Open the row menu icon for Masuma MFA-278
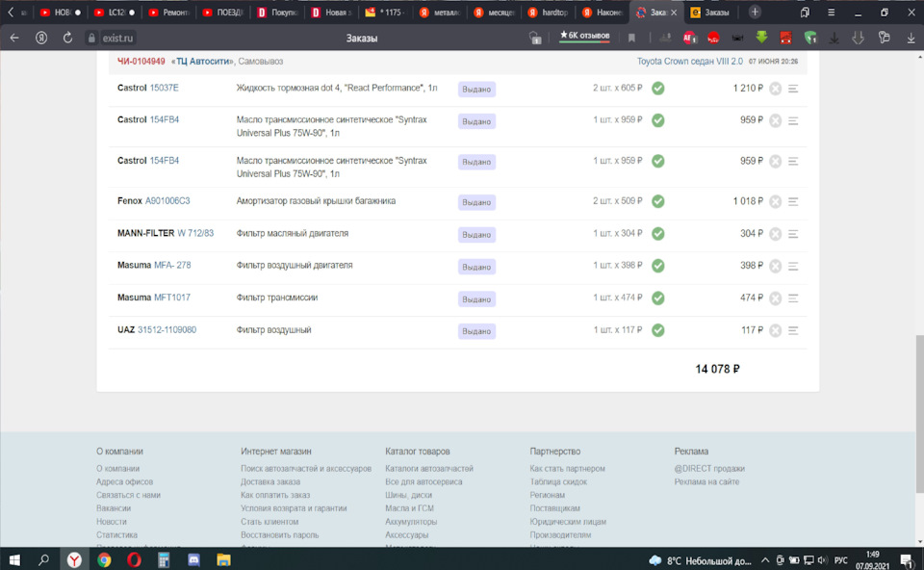This screenshot has width=924, height=570. click(x=793, y=267)
